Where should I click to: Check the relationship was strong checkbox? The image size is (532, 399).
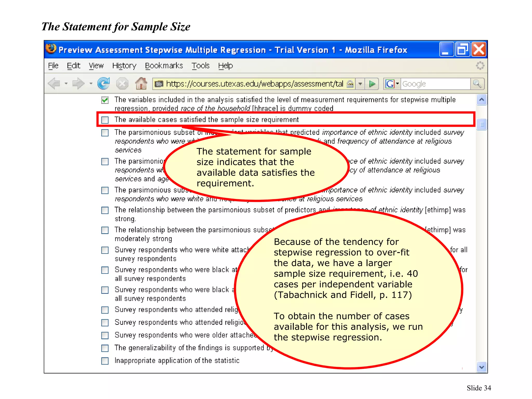105,210
